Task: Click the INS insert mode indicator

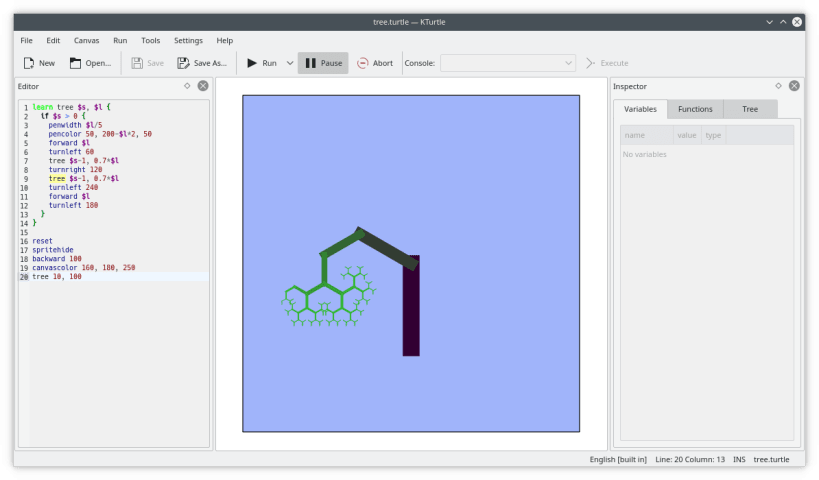Action: tap(739, 460)
